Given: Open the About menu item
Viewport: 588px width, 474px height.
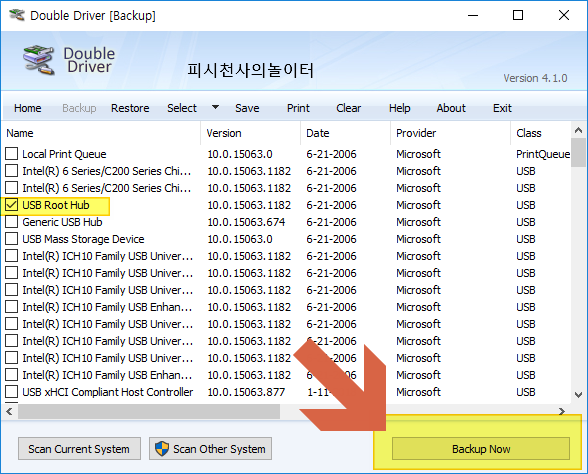Looking at the screenshot, I should 451,108.
